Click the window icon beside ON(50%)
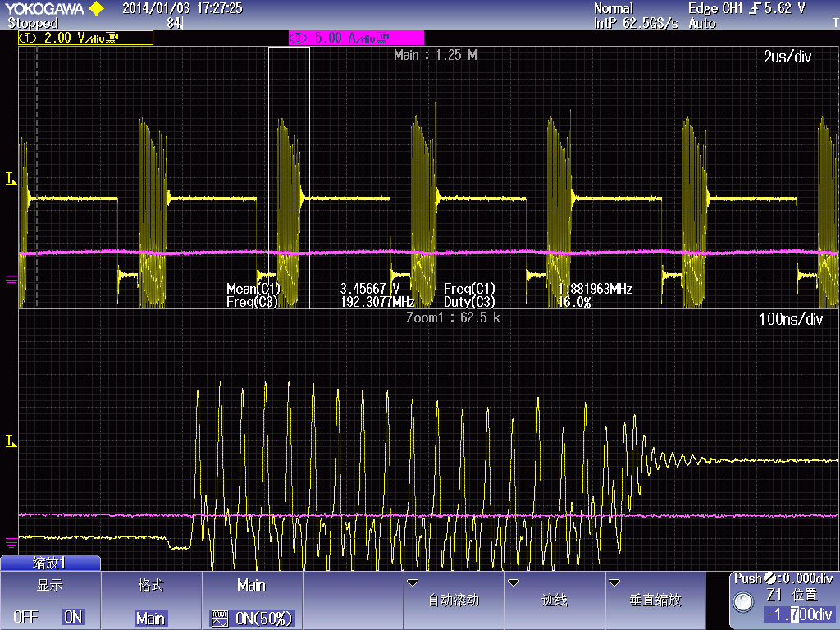 (220, 619)
